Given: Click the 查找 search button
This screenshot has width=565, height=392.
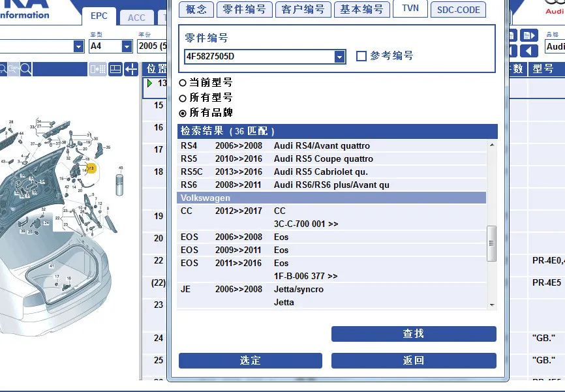Looking at the screenshot, I should point(414,334).
